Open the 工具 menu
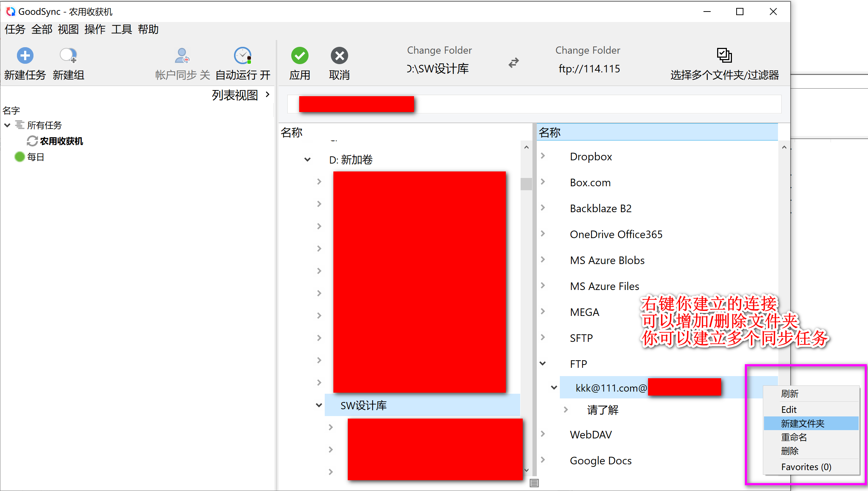This screenshot has height=491, width=868. [121, 29]
